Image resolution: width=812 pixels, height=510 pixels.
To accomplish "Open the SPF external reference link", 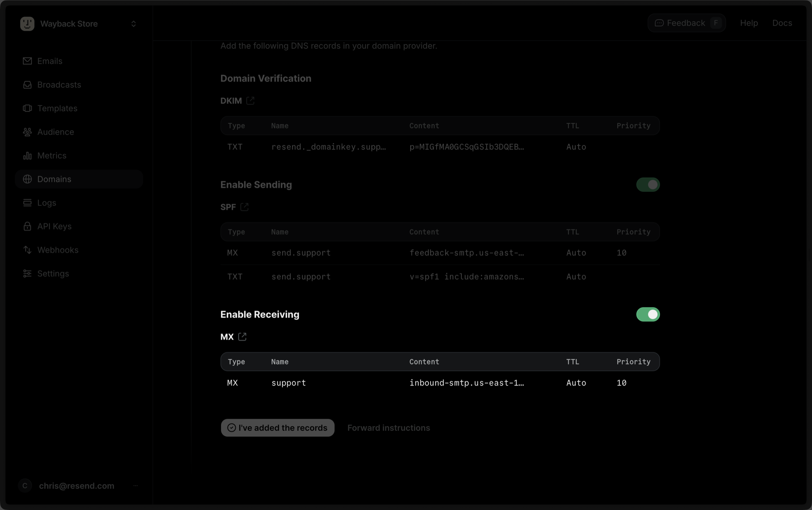I will pos(245,207).
